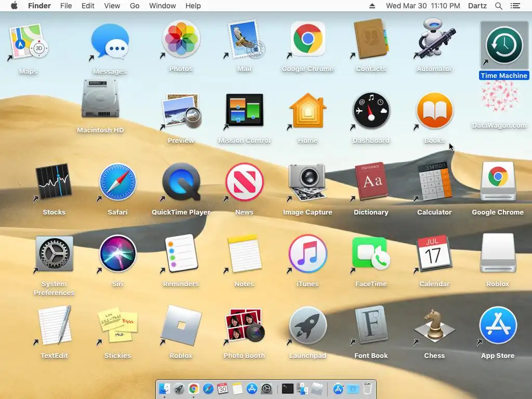This screenshot has height=399, width=532.
Task: Open Notification Center list icon
Action: [x=515, y=6]
